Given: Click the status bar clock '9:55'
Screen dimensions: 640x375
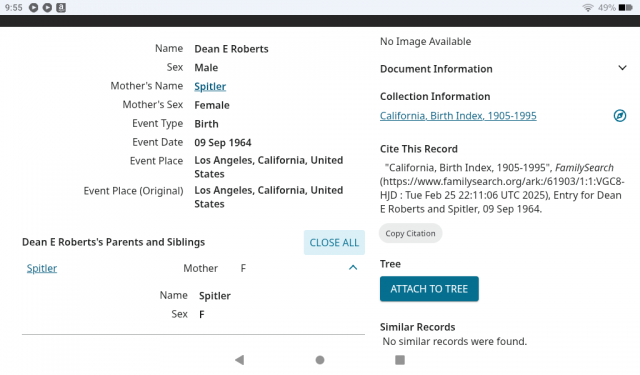Looking at the screenshot, I should 13,7.
